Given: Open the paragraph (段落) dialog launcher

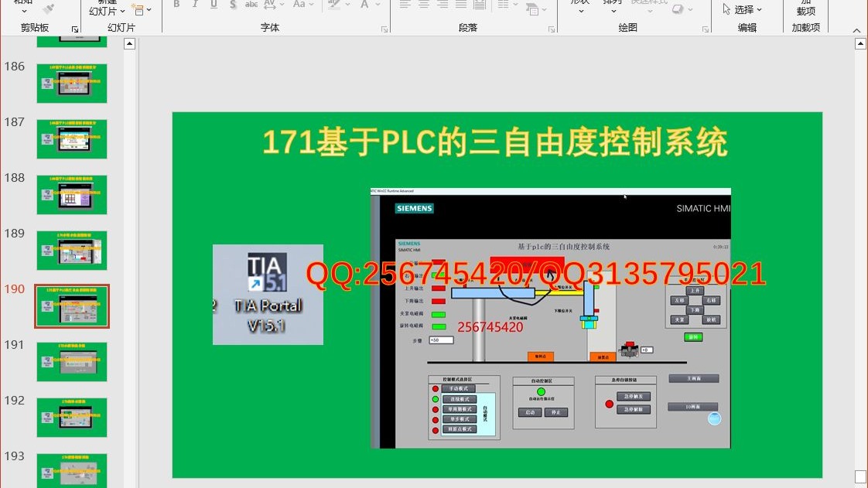Looking at the screenshot, I should (552, 29).
